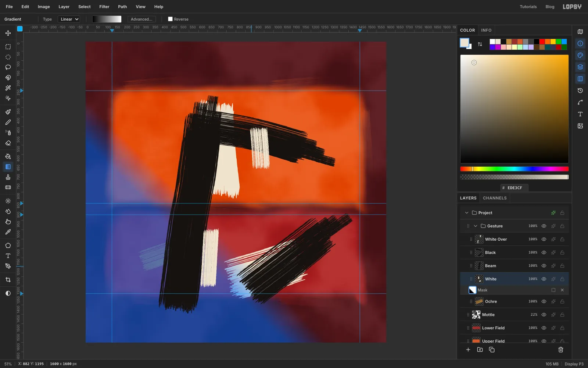This screenshot has height=368, width=588.
Task: Select the Text tool in left toolbar
Action: coord(8,256)
